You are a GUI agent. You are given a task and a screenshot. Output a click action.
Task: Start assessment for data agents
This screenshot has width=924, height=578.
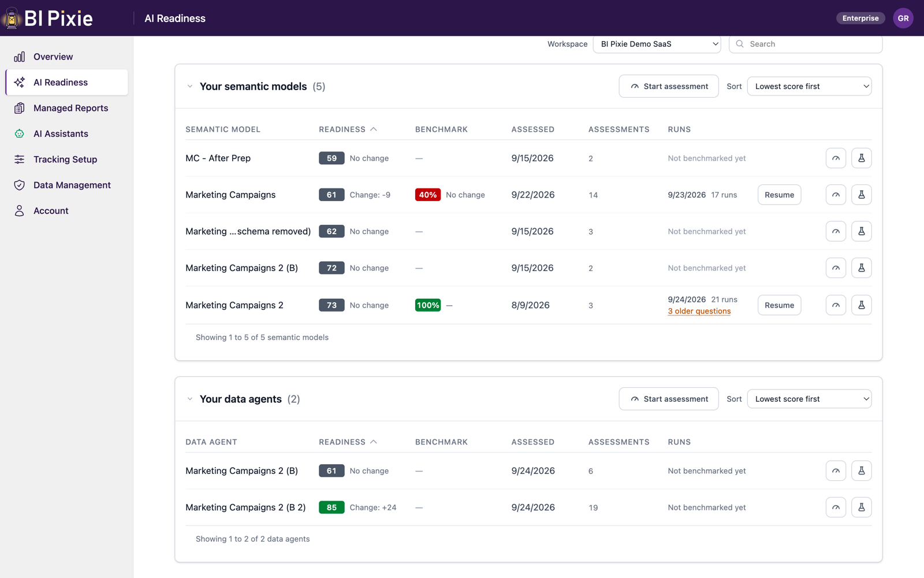click(669, 399)
